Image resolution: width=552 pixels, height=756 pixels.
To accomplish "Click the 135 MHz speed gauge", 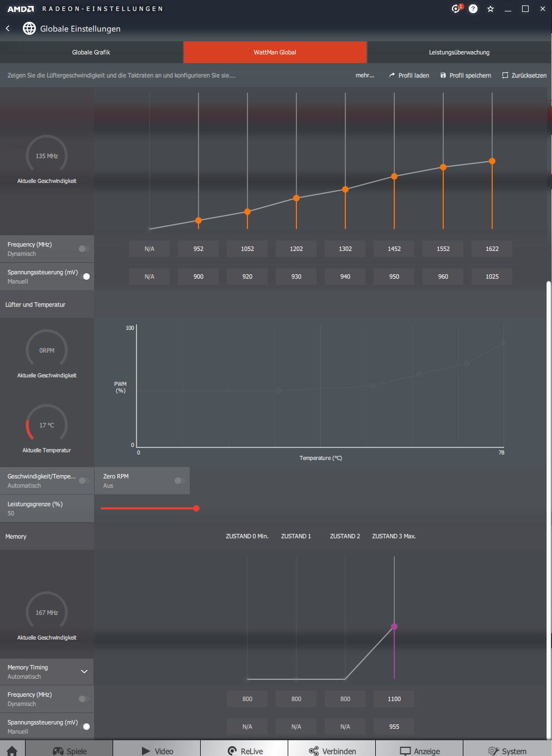I will pos(47,156).
